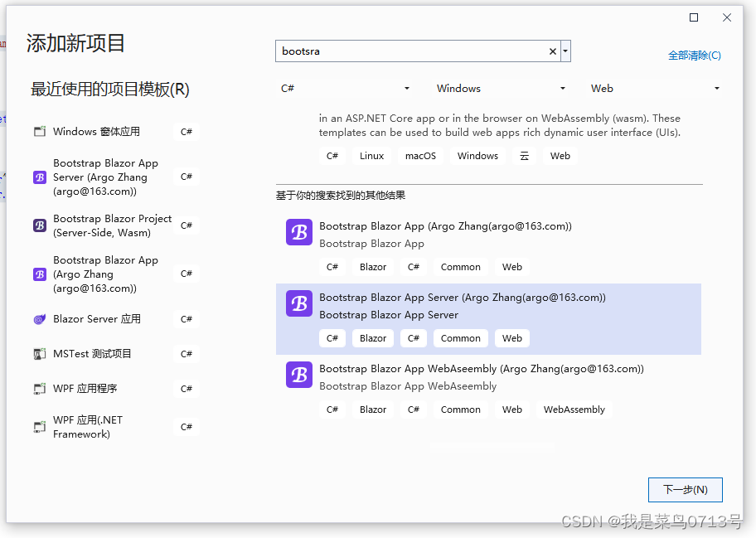Select the Windows 窗体应用 template icon
The width and height of the screenshot is (756, 538).
pos(39,131)
